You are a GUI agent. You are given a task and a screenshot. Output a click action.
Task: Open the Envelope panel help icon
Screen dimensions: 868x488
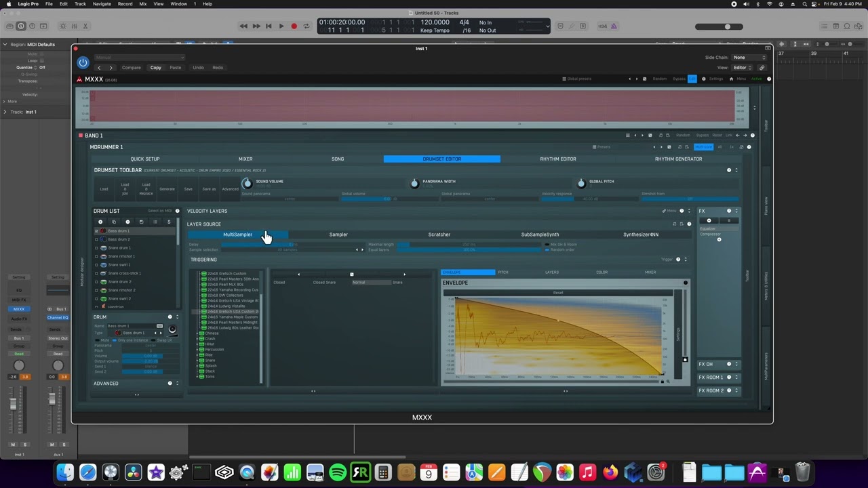click(x=686, y=283)
